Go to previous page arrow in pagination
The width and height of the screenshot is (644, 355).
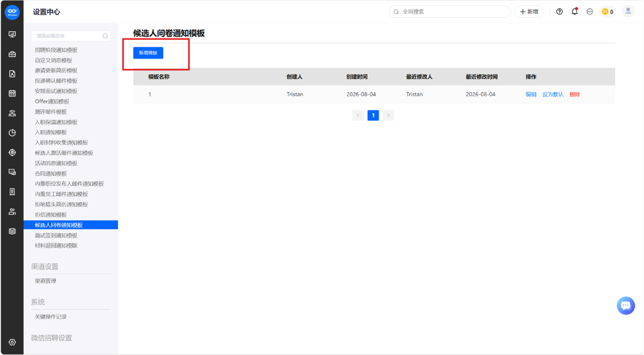point(358,115)
